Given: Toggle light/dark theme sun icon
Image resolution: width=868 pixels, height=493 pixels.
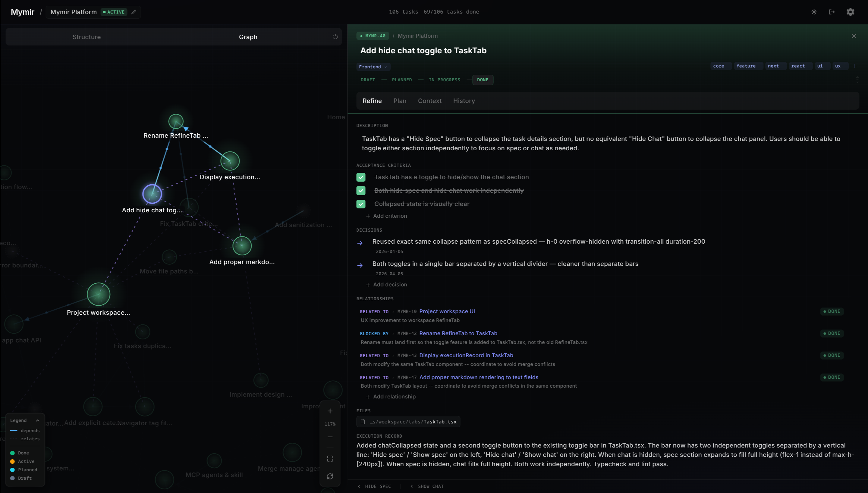Looking at the screenshot, I should click(814, 12).
